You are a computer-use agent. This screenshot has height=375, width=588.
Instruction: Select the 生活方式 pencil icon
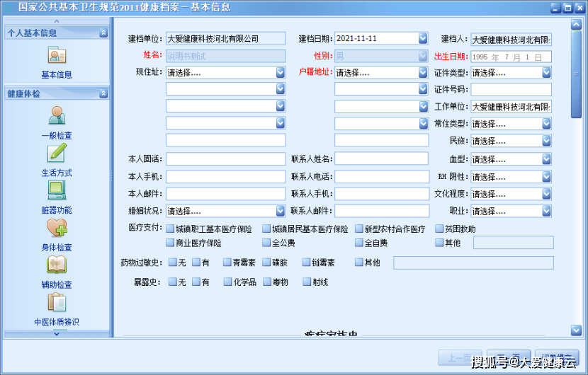[x=57, y=153]
